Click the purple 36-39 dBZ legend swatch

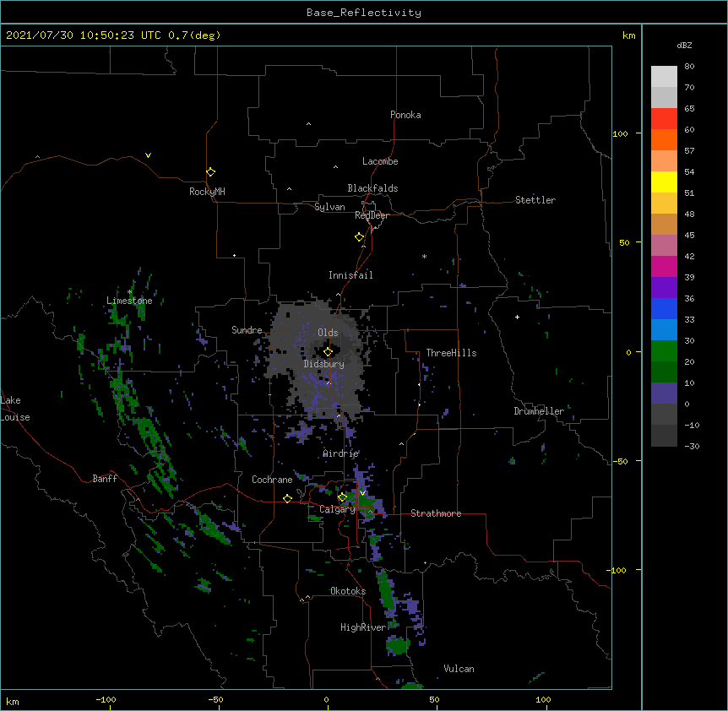pyautogui.click(x=664, y=288)
